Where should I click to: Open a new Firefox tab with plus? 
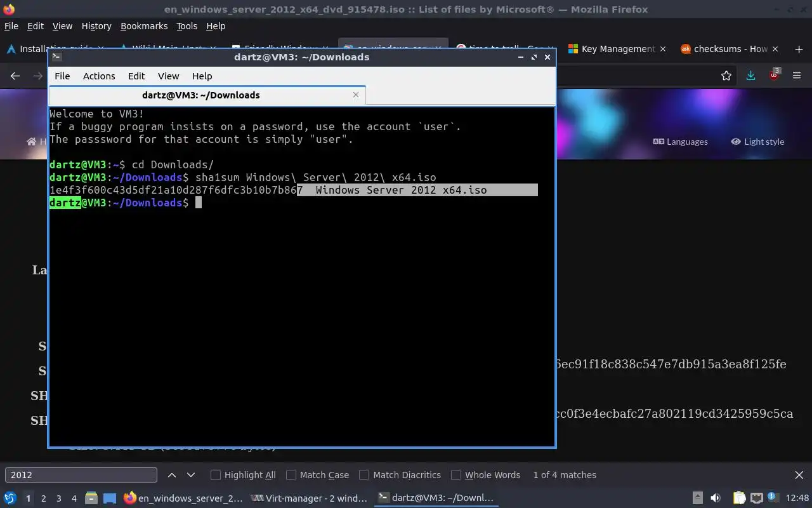798,49
